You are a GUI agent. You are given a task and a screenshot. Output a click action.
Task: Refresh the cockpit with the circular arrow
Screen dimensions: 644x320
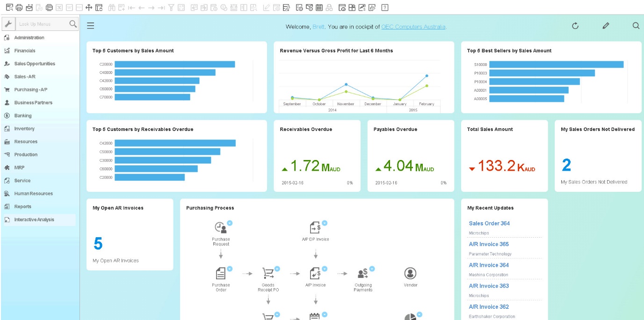pos(575,26)
